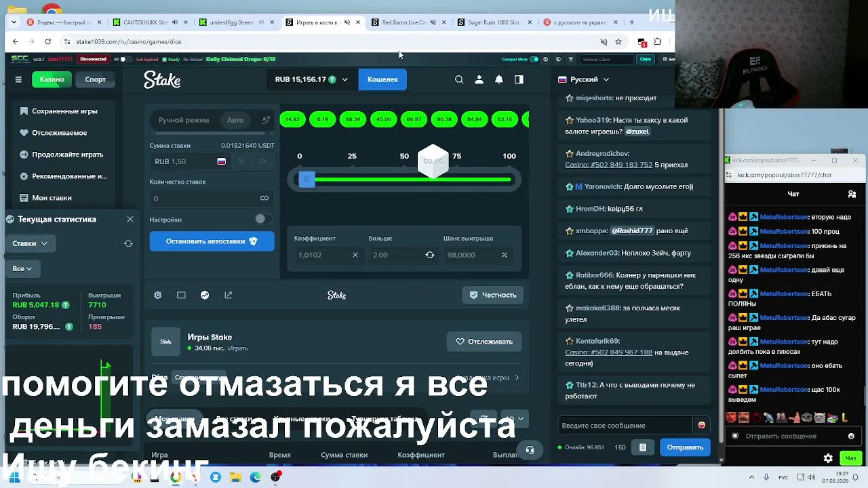Open the Казино section
The image size is (868, 488).
tap(52, 79)
